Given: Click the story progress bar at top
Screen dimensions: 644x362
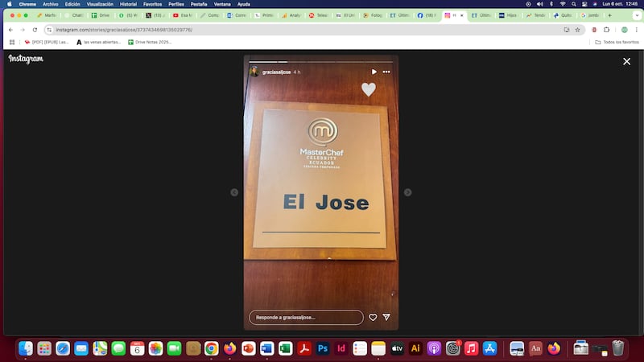Looking at the screenshot, I should click(x=320, y=61).
